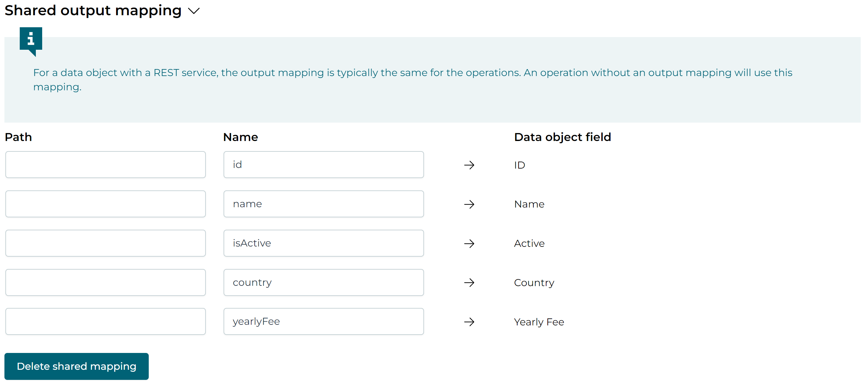Screen dimensions: 868x384
Task: Open the chevron beside Shared output mapping title
Action: (x=194, y=11)
